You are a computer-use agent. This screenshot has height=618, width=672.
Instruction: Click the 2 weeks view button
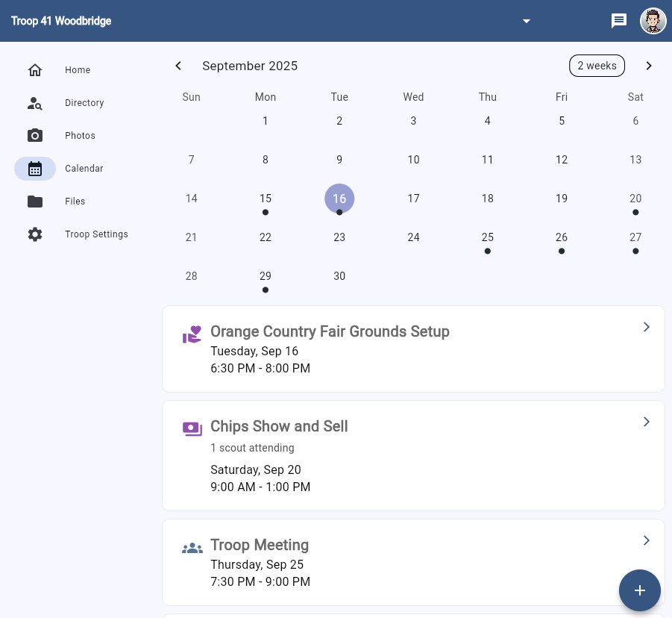coord(597,66)
